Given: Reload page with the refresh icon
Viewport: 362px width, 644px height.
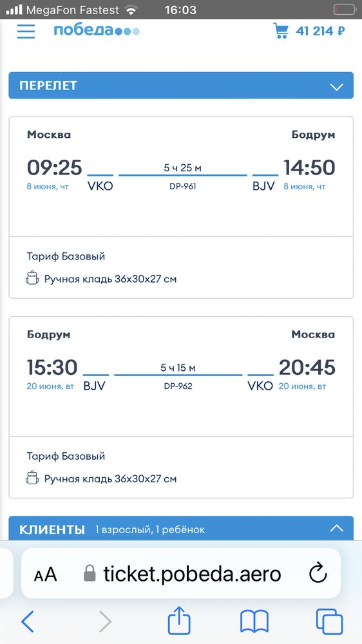Looking at the screenshot, I should [318, 573].
